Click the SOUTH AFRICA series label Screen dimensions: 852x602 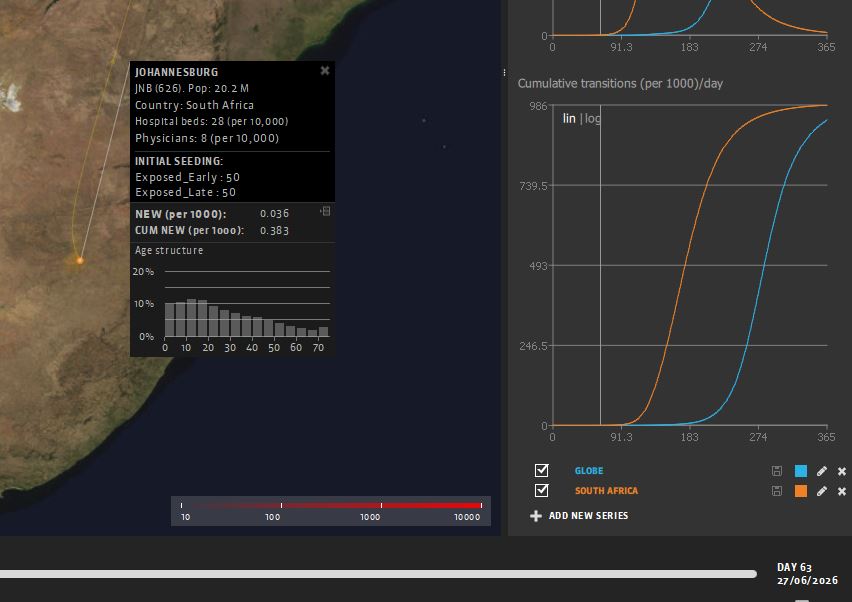click(x=606, y=491)
